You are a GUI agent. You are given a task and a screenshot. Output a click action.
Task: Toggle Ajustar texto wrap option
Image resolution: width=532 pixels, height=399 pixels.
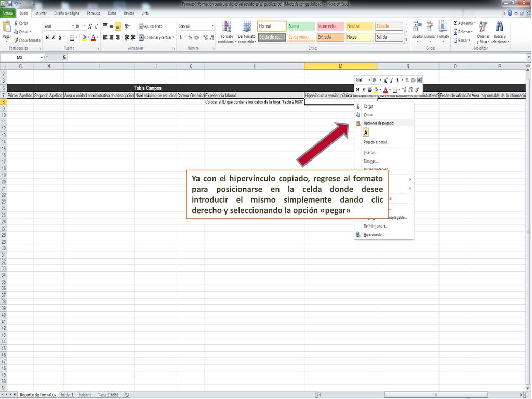(151, 26)
